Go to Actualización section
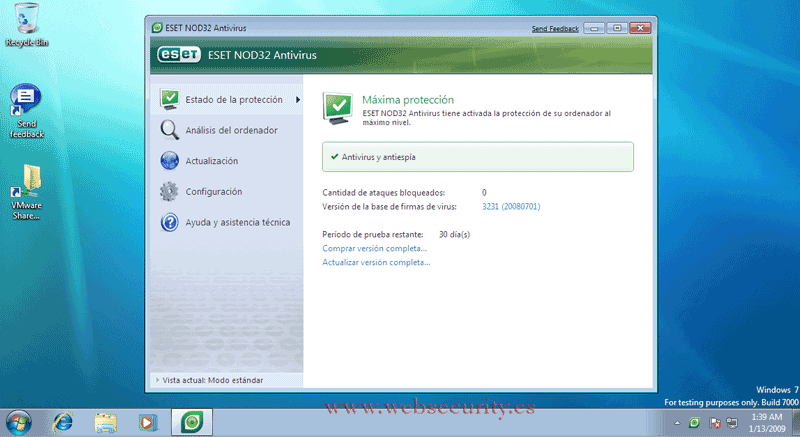 pyautogui.click(x=211, y=161)
